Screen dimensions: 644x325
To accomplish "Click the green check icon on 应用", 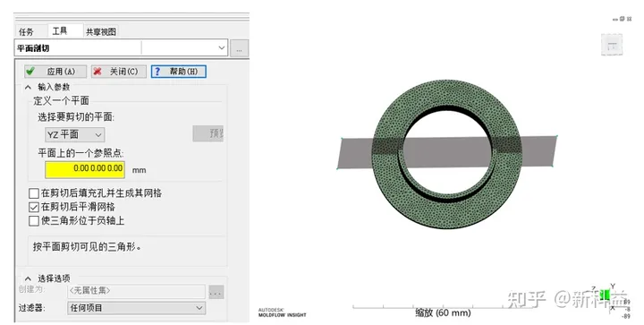I will click(x=30, y=72).
